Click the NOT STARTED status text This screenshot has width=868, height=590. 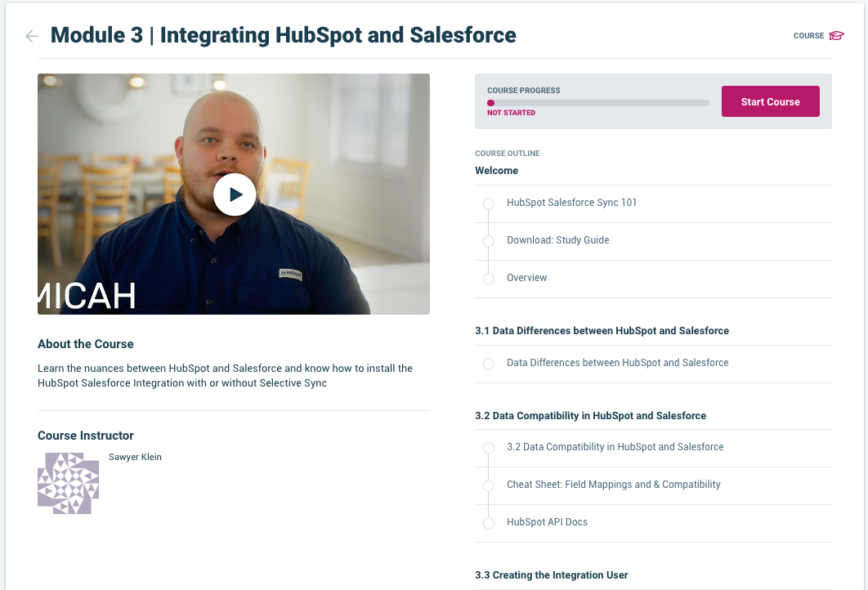(x=511, y=113)
